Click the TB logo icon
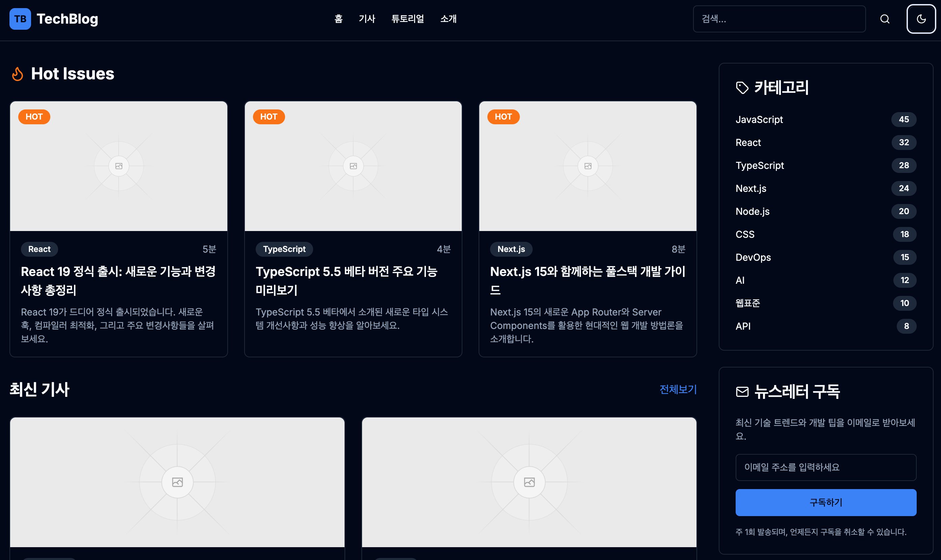The image size is (941, 560). [x=20, y=19]
